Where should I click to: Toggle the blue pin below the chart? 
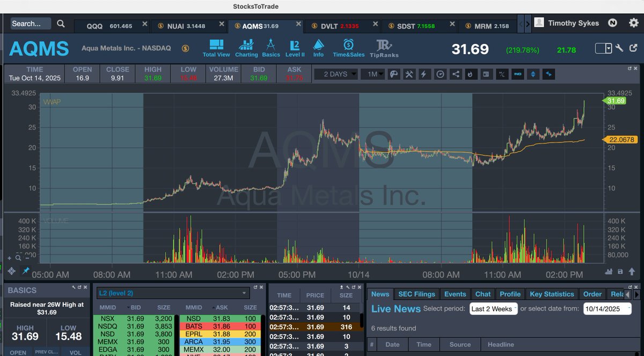tap(26, 271)
